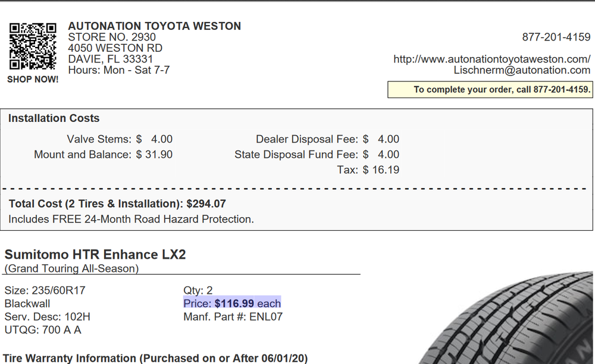Click the Lischnerm@autonation.com email address
Viewport: 595px width, 364px height.
tap(522, 70)
